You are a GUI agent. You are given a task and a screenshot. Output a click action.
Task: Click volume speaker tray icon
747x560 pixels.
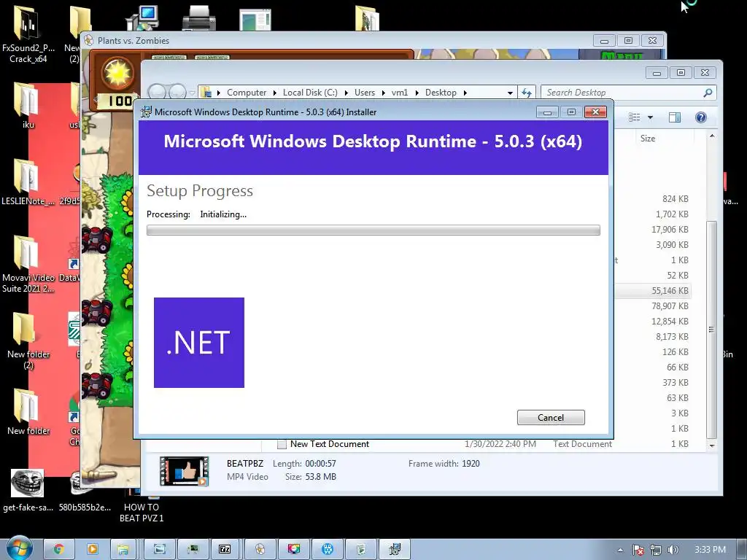pyautogui.click(x=673, y=550)
